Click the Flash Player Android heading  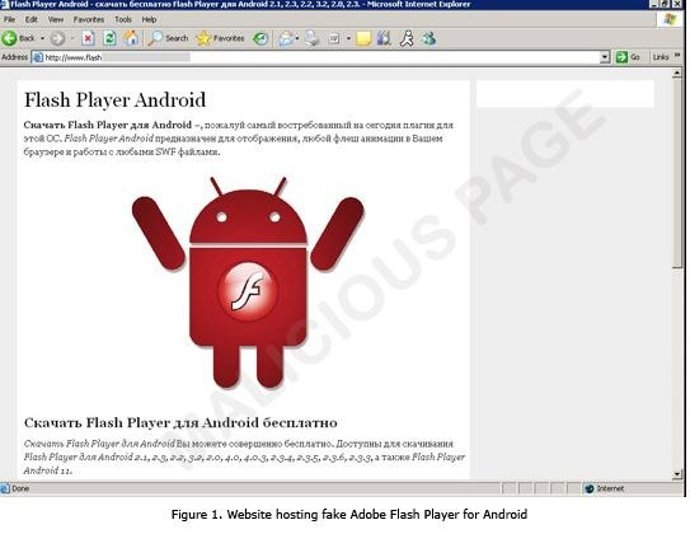tap(115, 100)
